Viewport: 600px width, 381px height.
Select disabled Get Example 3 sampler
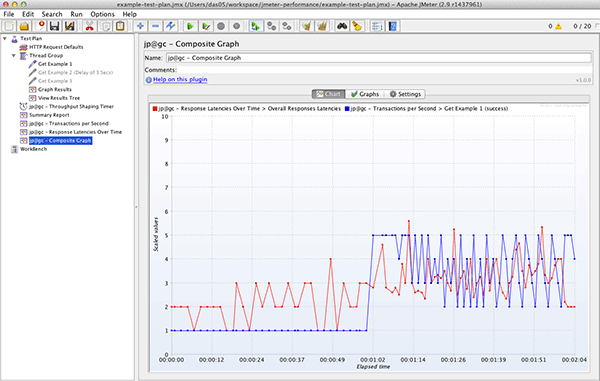point(55,81)
